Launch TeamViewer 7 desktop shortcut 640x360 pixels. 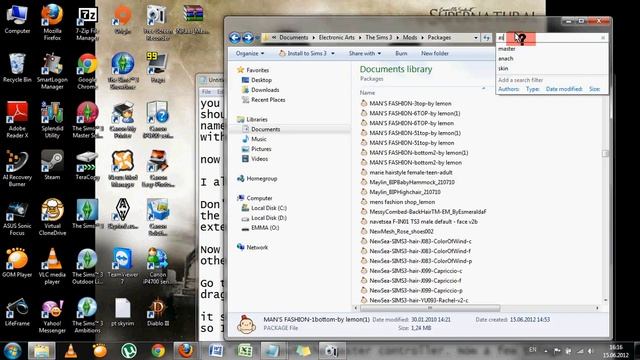click(x=122, y=266)
